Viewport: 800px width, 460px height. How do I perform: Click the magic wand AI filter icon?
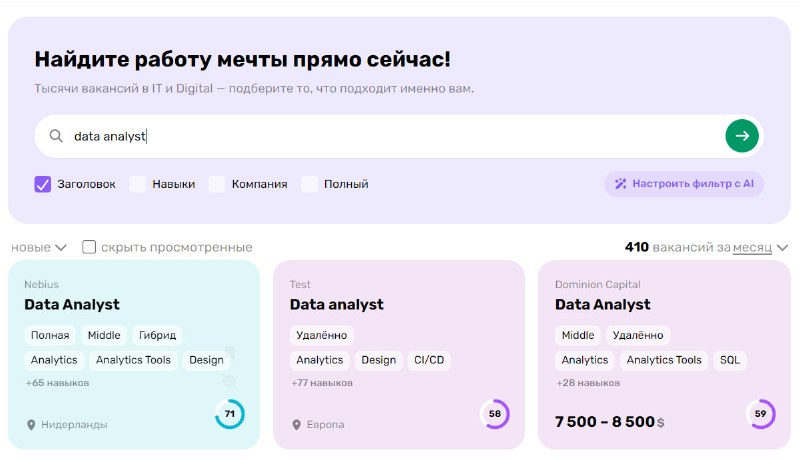(620, 184)
